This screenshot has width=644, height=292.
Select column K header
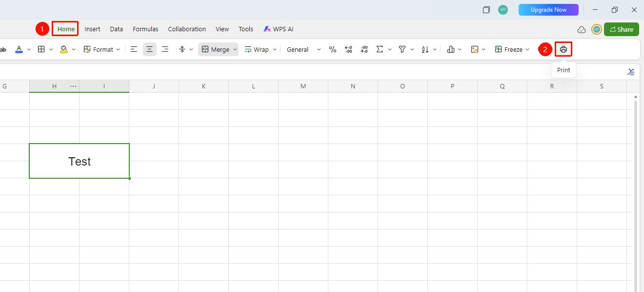[203, 86]
